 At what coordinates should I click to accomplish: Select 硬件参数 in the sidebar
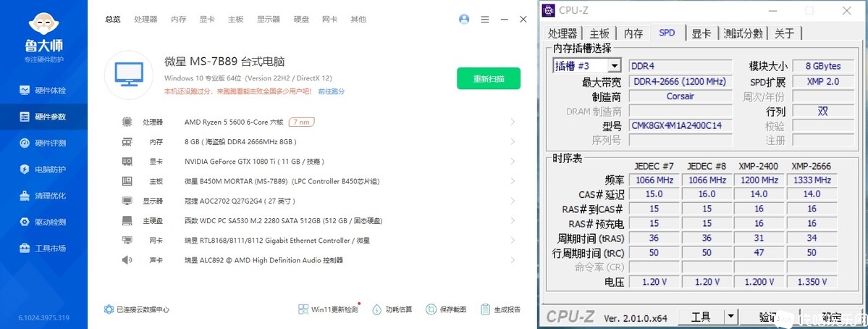43,117
